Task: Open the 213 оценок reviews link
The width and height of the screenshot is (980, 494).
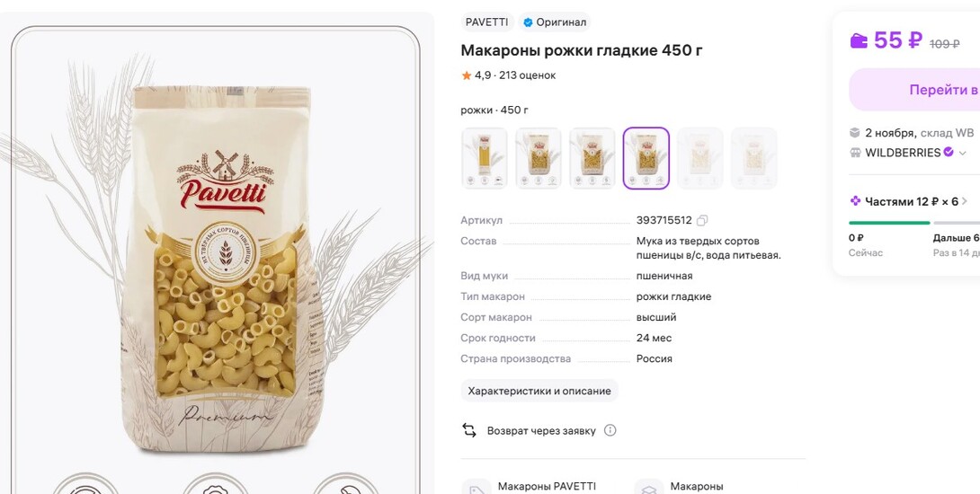Action: point(528,75)
